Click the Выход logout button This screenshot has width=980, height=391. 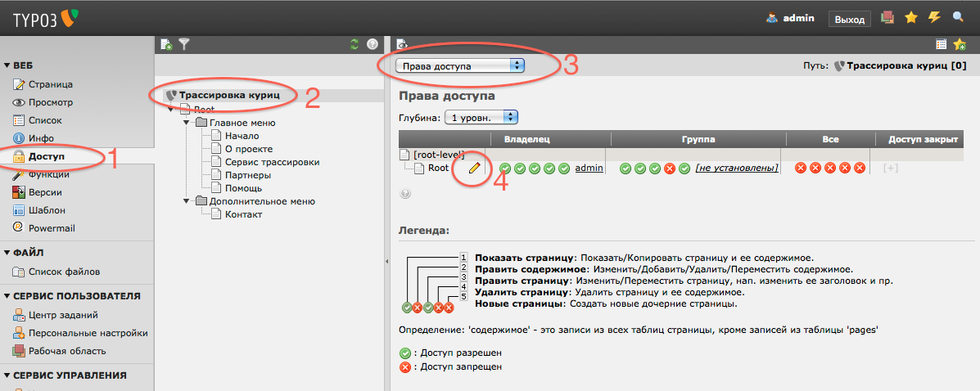coord(849,19)
